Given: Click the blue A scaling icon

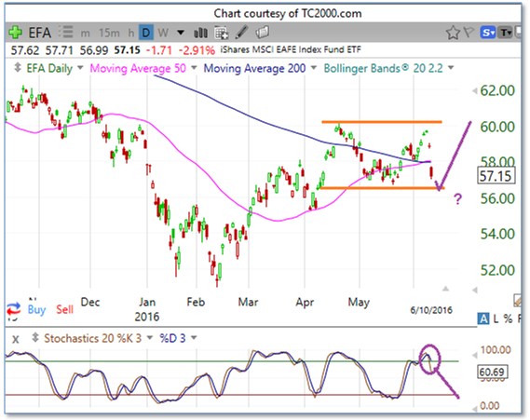Looking at the screenshot, I should click(483, 318).
